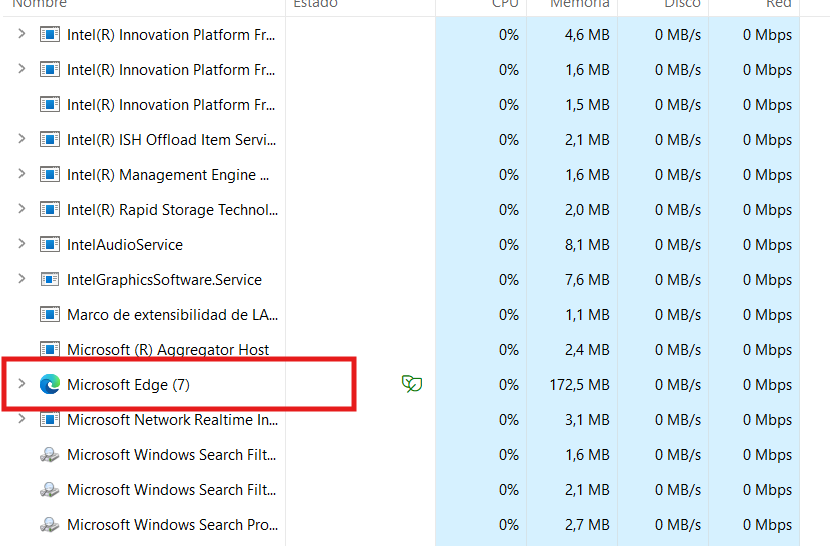
Task: Expand the Intel(R) Management Engine entry
Action: pos(22,174)
